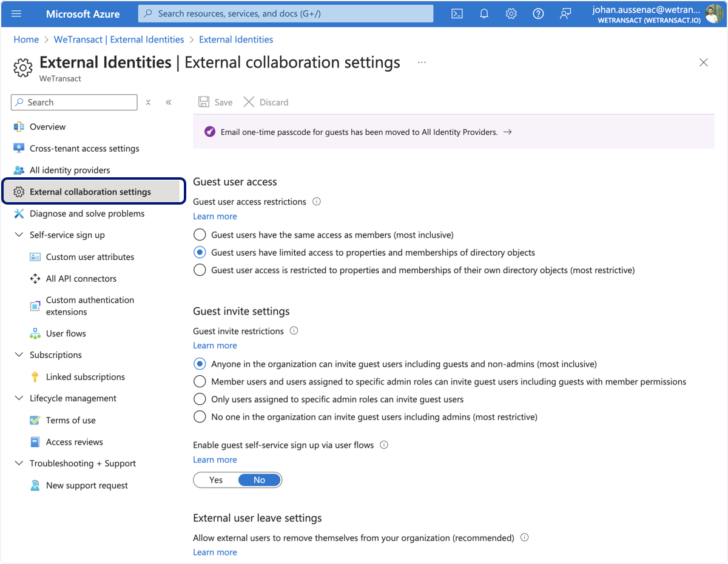Open Access reviews page
Image resolution: width=728 pixels, height=564 pixels.
tap(75, 442)
